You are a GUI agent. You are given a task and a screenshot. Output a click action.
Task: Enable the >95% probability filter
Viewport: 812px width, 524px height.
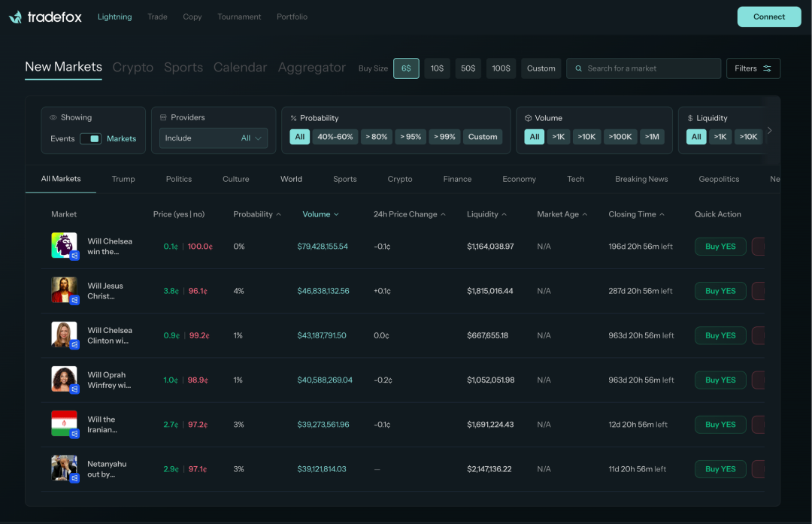[411, 137]
